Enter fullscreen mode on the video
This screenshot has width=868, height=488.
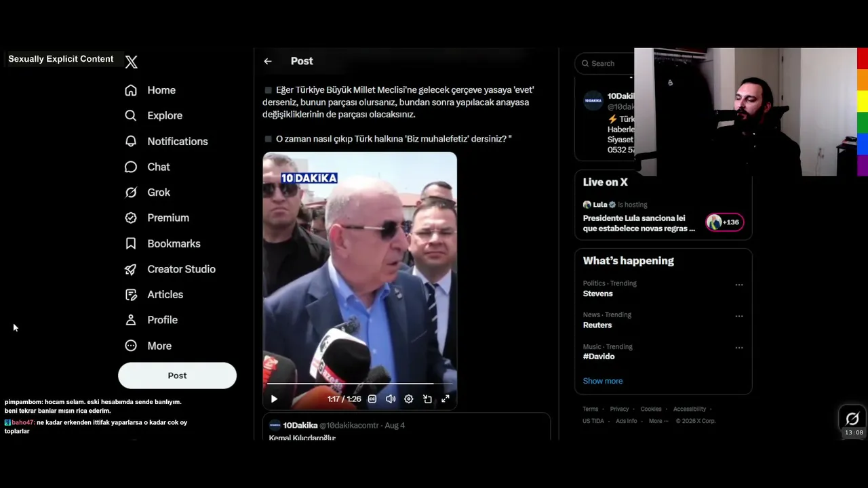coord(446,399)
